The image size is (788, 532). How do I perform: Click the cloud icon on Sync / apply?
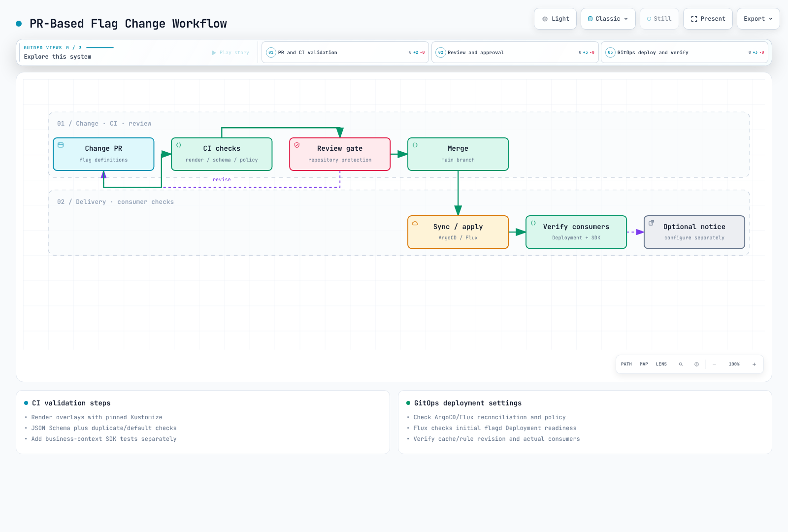(x=415, y=223)
